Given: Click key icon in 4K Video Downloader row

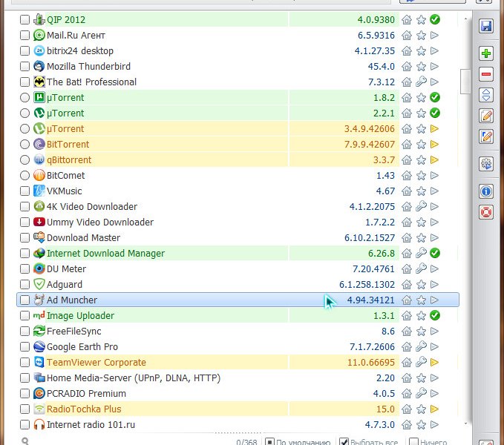Looking at the screenshot, I should coord(421,206).
